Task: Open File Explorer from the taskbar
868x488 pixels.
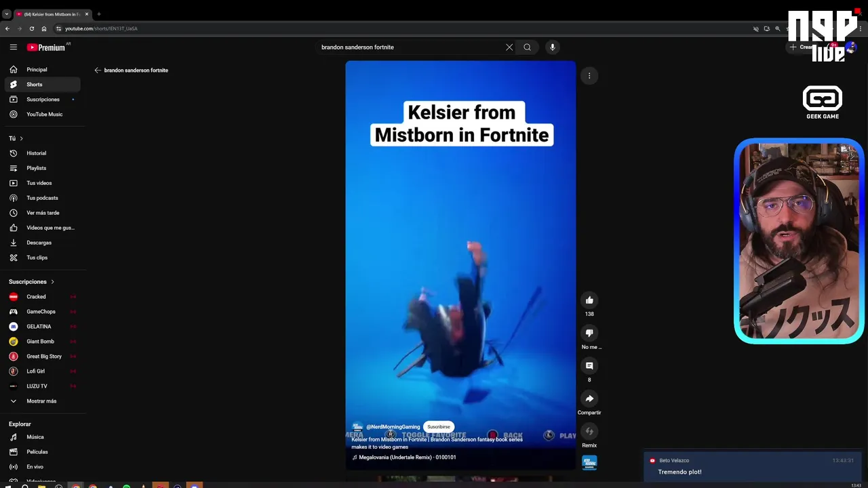Action: click(x=41, y=486)
